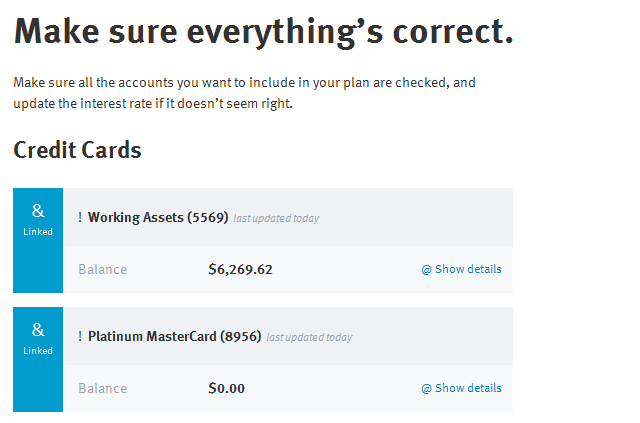
Task: Click the @ icon next to Platinum MasterCard Show details
Action: point(426,389)
